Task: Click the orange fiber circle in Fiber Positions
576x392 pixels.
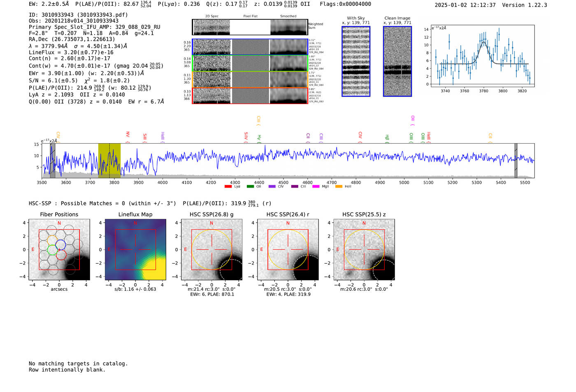Action: pos(52,240)
